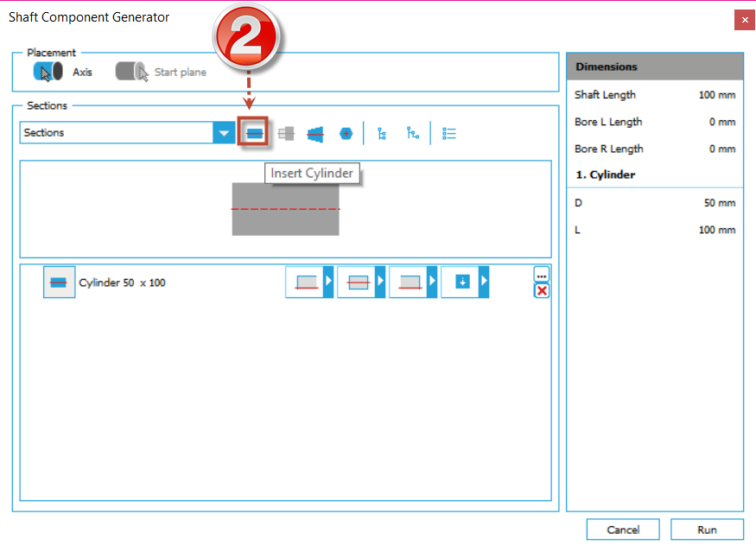
Task: Open the sections list view icon
Action: [x=448, y=132]
